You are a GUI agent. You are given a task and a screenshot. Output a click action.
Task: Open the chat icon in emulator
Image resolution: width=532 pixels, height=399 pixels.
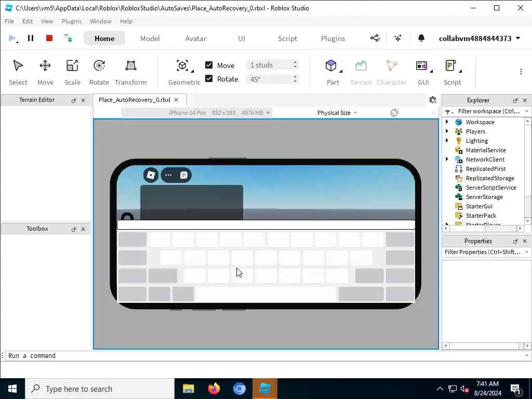point(183,175)
